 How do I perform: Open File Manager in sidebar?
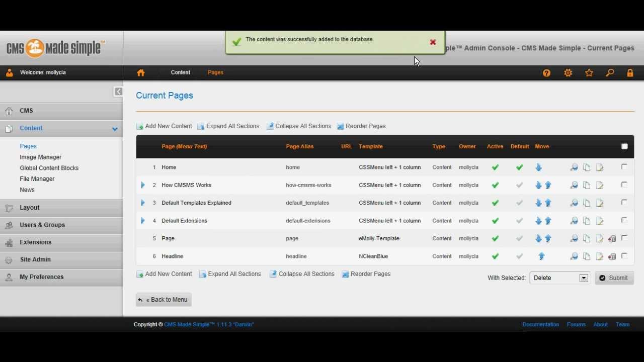click(37, 179)
